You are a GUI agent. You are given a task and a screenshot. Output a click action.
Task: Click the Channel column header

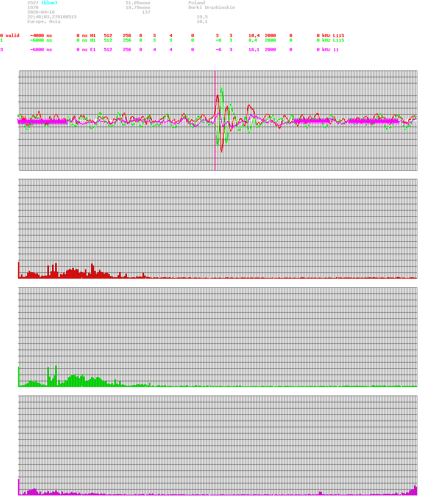10,31
